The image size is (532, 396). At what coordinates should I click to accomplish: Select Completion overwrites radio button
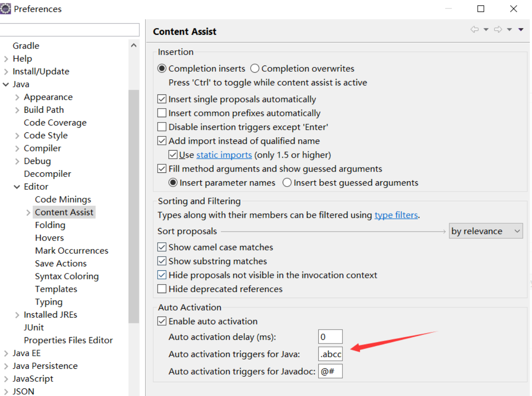(255, 69)
